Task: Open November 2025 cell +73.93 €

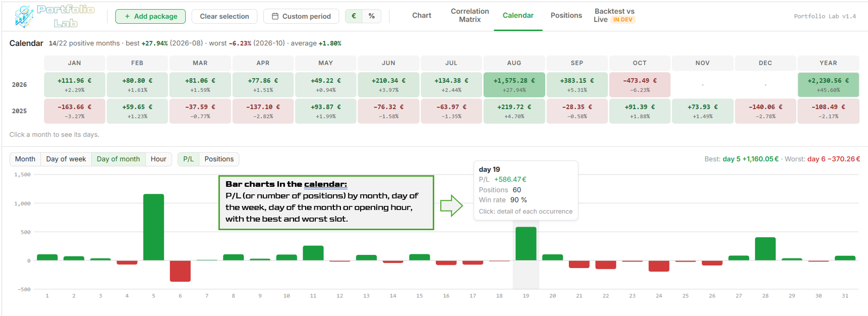Action: pyautogui.click(x=703, y=111)
